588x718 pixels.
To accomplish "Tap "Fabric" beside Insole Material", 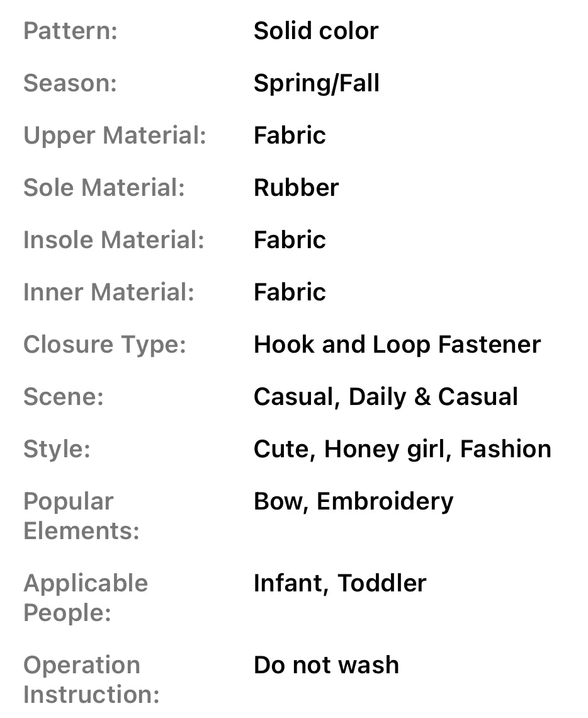I will click(x=290, y=240).
